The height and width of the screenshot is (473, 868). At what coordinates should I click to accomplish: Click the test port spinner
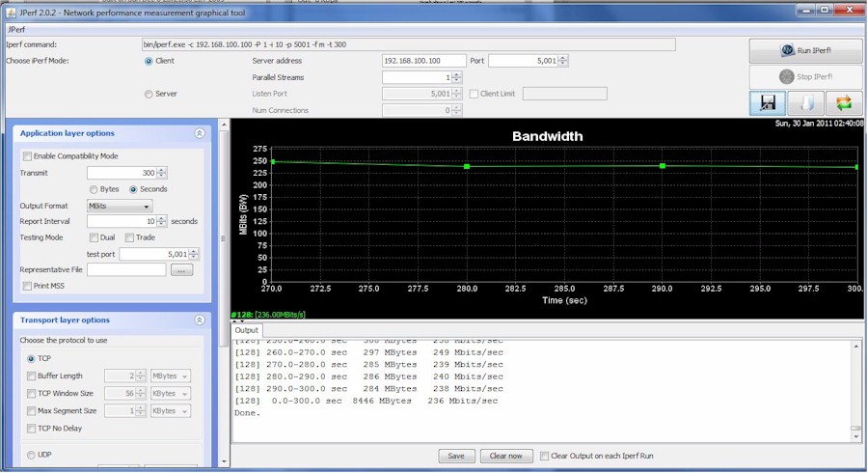[194, 254]
